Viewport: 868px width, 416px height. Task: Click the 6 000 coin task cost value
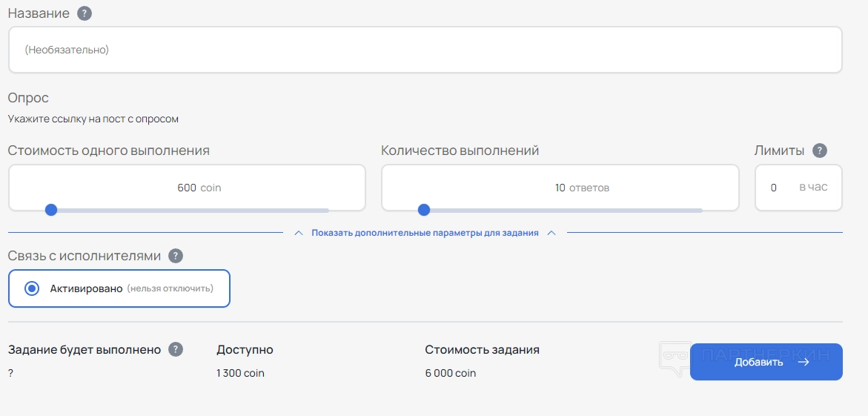(451, 373)
